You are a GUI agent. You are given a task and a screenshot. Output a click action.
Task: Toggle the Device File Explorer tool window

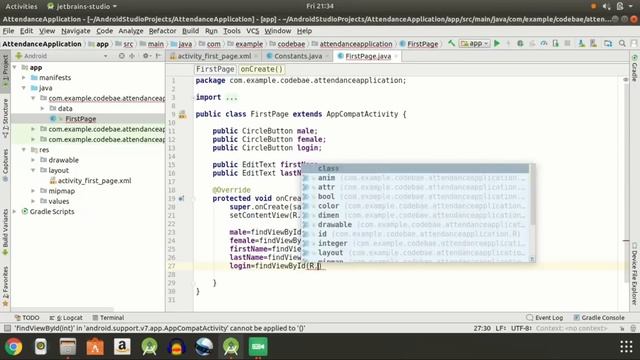635,273
